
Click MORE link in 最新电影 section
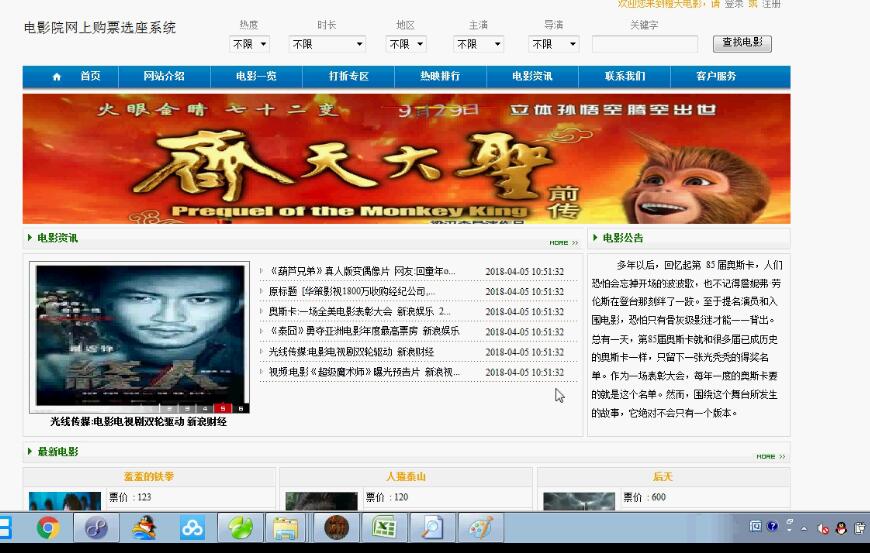[x=771, y=456]
